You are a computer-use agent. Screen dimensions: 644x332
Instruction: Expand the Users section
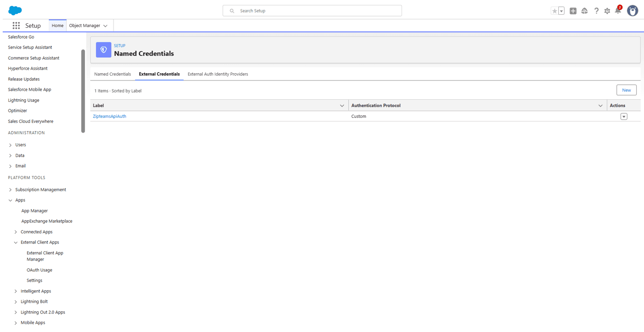coord(10,145)
